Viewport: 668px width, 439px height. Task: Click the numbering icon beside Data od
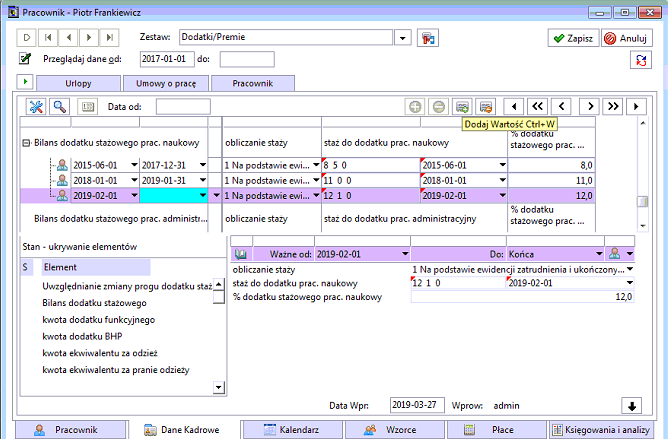click(x=88, y=107)
